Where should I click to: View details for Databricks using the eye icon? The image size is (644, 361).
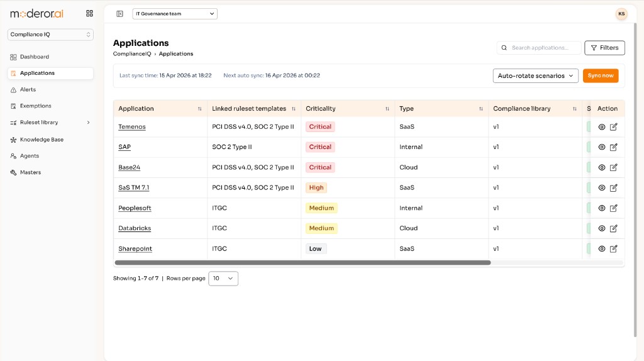(x=602, y=228)
